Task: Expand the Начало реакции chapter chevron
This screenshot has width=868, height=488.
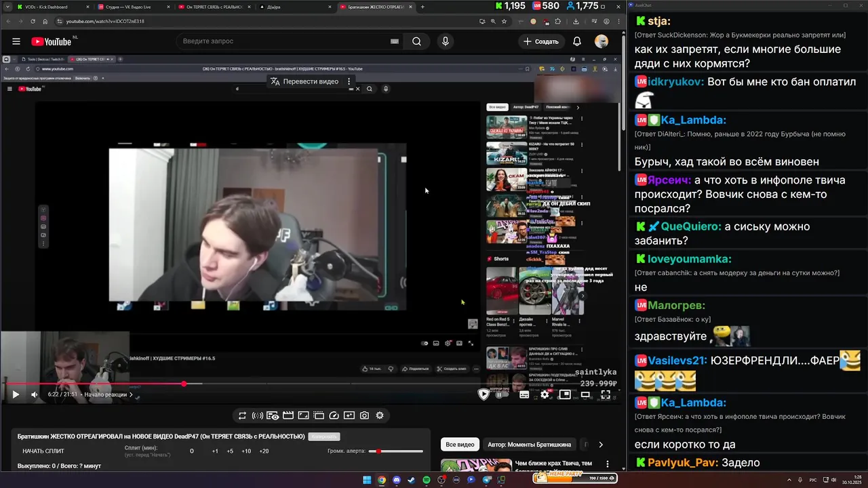Action: pos(131,394)
